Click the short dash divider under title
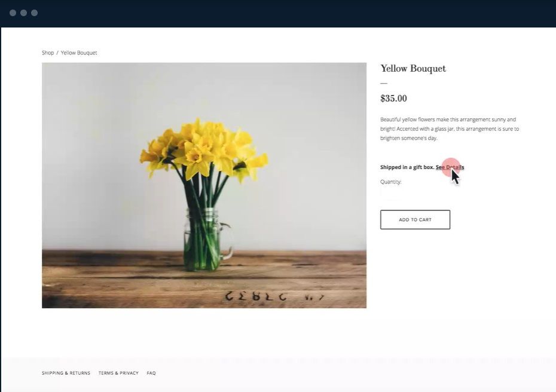 [x=384, y=83]
